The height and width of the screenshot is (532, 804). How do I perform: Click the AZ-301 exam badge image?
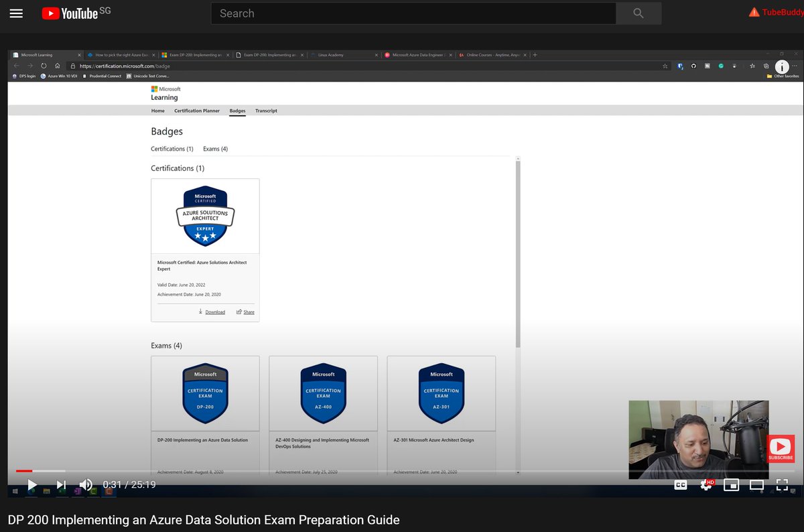pyautogui.click(x=441, y=393)
